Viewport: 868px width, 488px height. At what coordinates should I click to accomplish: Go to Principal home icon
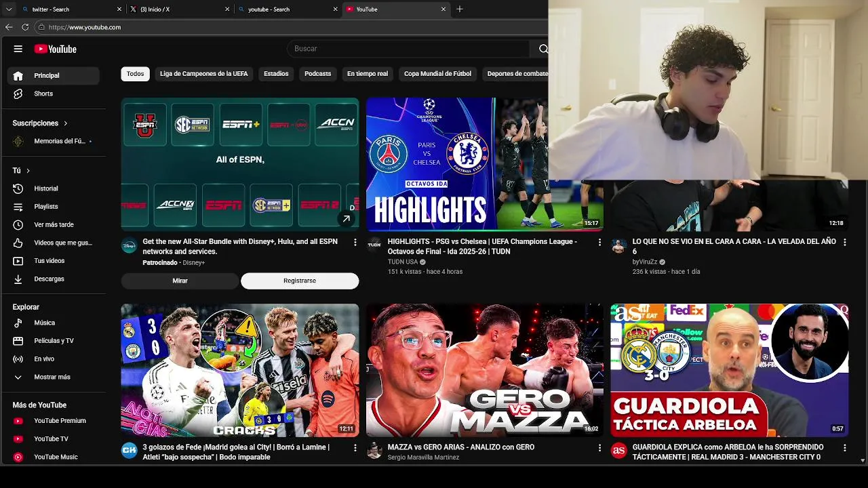(18, 76)
